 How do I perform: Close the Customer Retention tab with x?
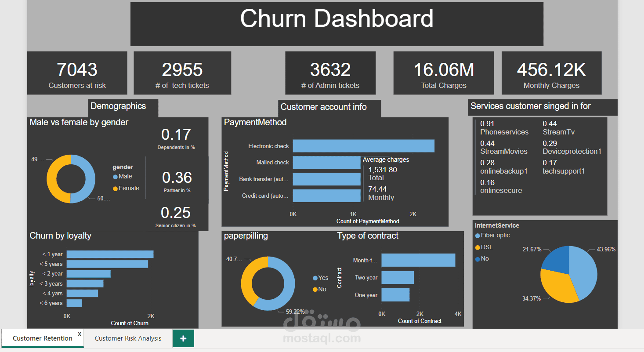pos(80,334)
